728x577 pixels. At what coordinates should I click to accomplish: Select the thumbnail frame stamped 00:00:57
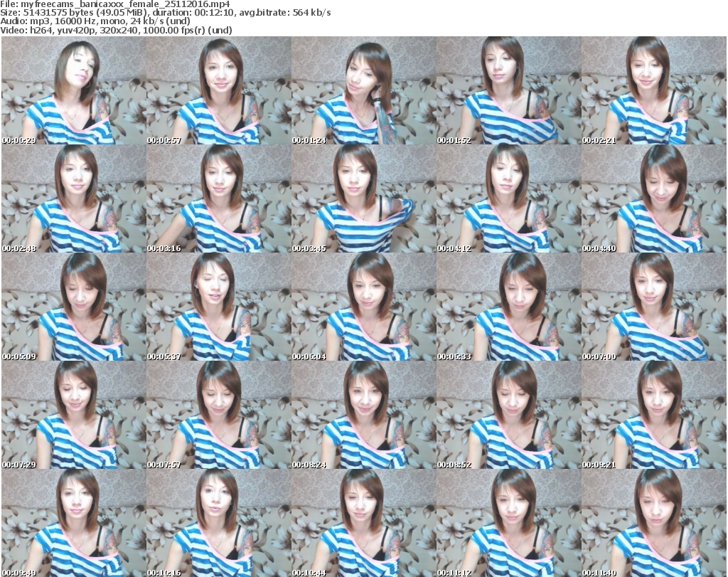click(219, 90)
